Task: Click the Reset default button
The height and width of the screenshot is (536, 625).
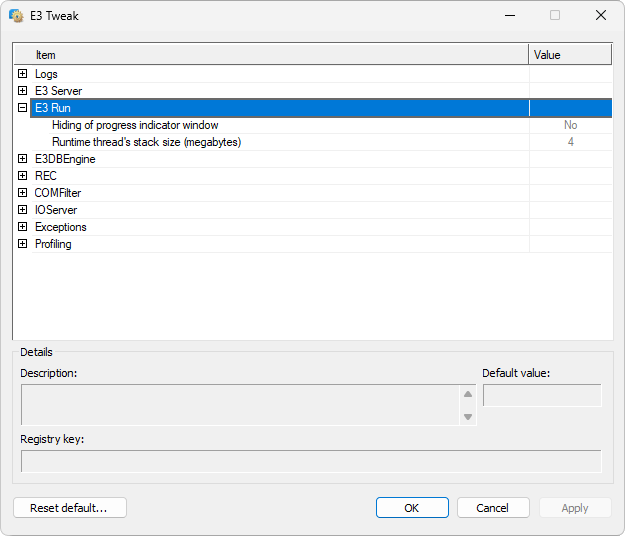Action: coord(70,508)
